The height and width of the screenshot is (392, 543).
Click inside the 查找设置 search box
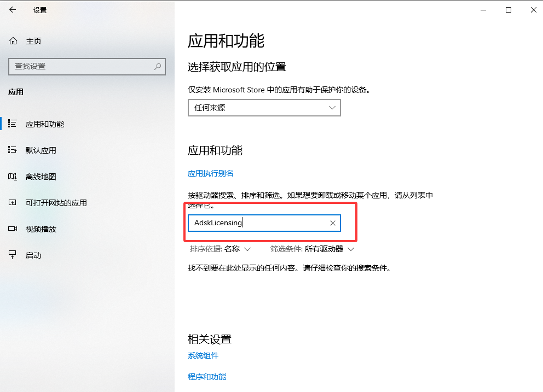[x=82, y=66]
